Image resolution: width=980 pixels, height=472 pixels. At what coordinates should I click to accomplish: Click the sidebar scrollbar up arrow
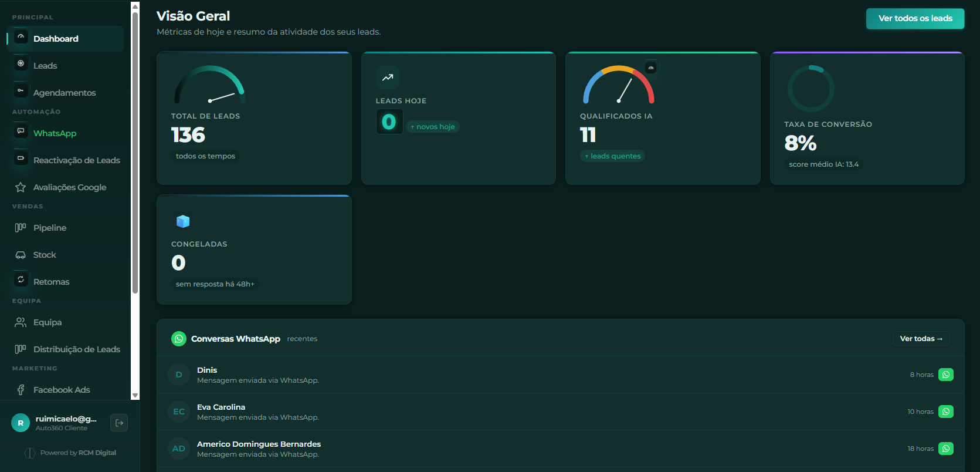135,7
